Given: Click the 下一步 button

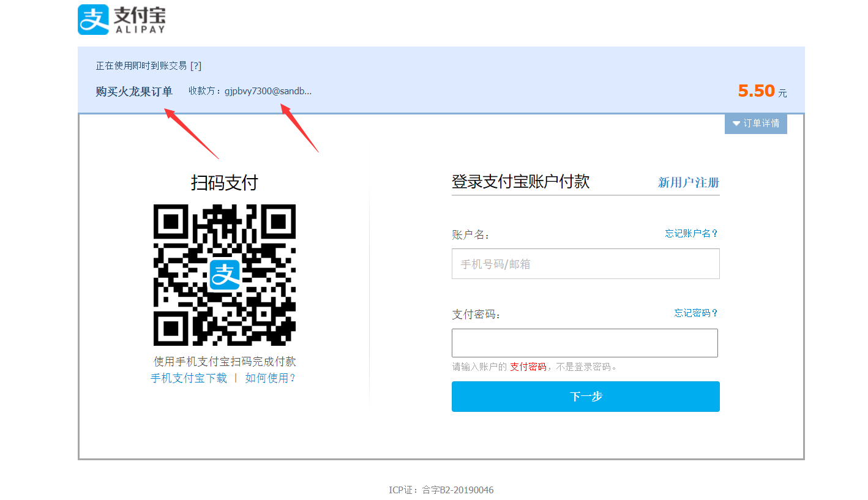Looking at the screenshot, I should tap(586, 397).
